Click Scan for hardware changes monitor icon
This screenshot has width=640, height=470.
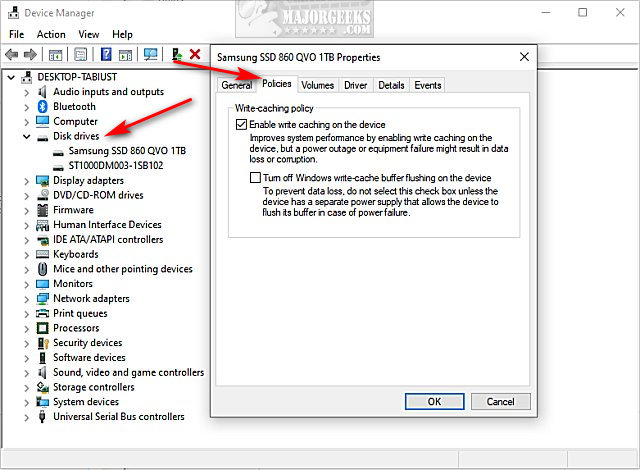pos(151,54)
